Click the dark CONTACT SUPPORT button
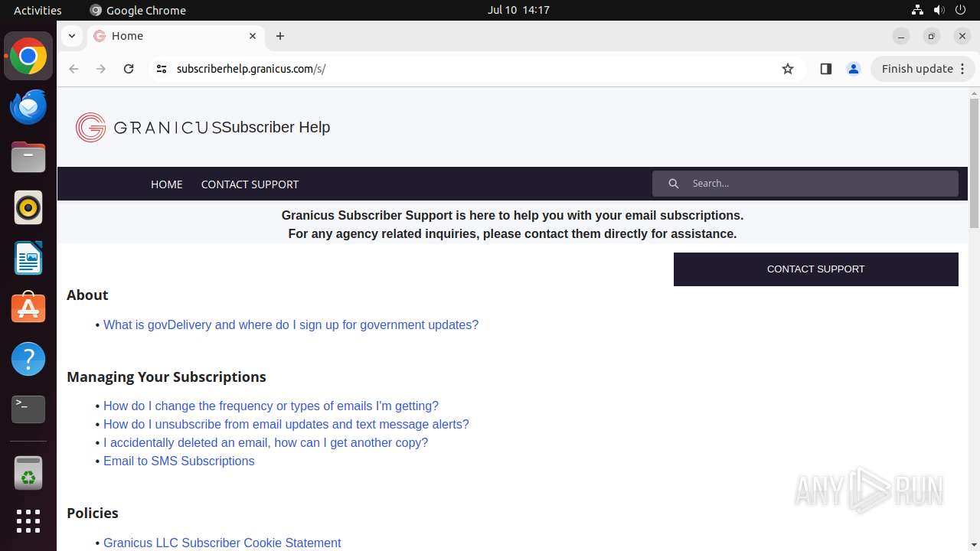This screenshot has width=980, height=551. point(816,269)
